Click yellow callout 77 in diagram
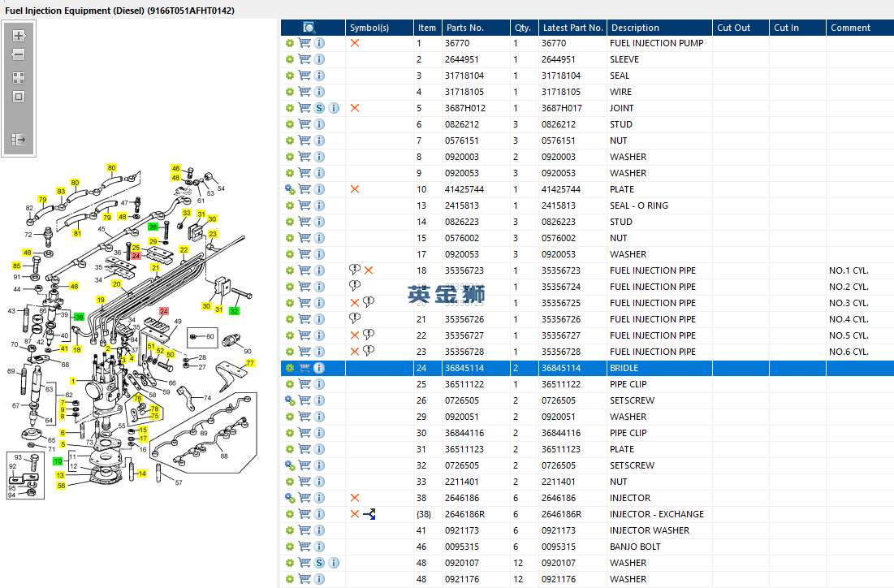Image resolution: width=894 pixels, height=588 pixels. [x=250, y=363]
